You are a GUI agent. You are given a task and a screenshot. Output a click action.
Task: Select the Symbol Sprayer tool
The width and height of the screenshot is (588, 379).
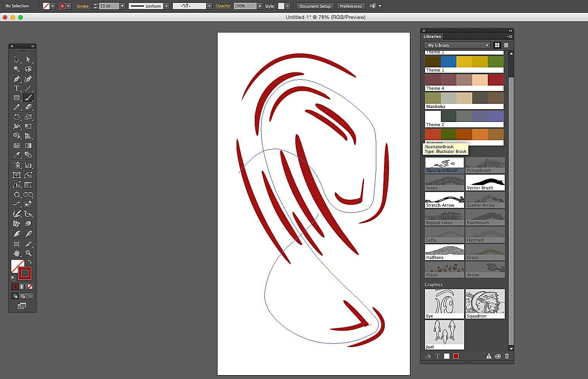pyautogui.click(x=17, y=165)
